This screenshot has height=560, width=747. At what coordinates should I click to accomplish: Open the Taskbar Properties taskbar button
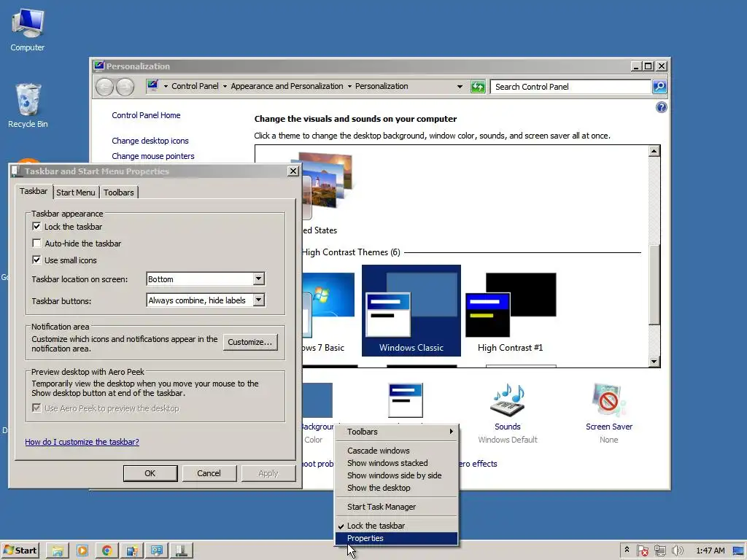pyautogui.click(x=182, y=551)
